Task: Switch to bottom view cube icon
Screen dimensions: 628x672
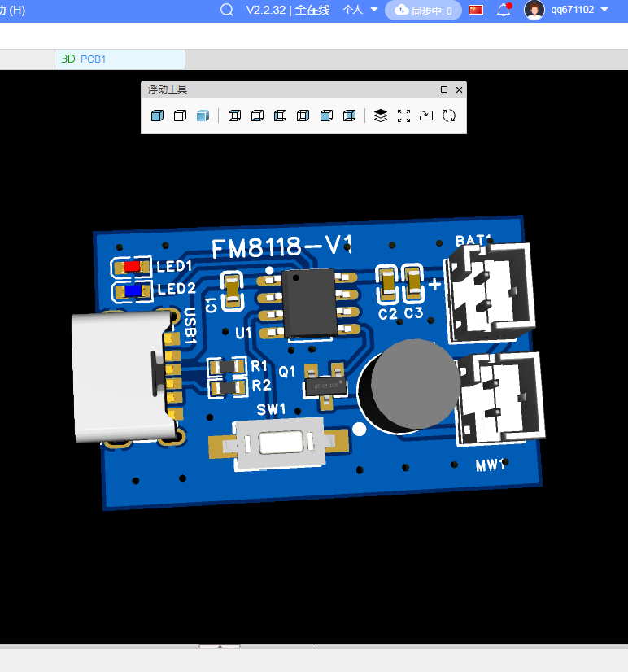Action: tap(257, 116)
